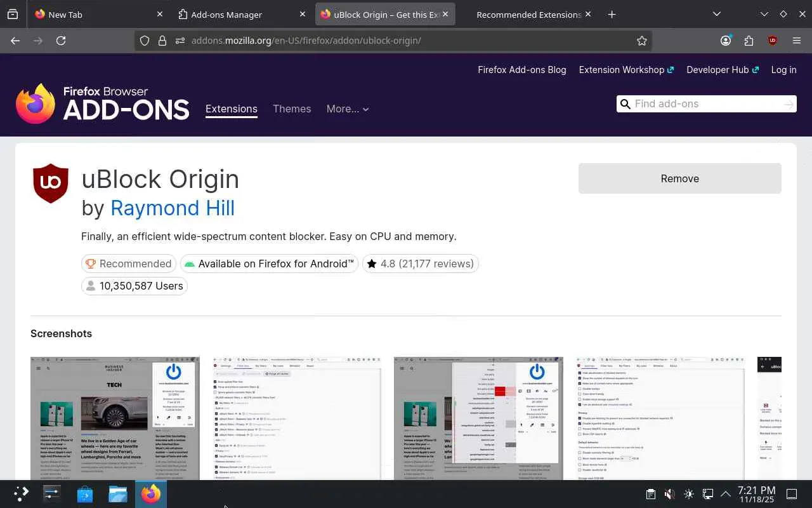Open the uBlock Origin toolbar icon

[772, 41]
